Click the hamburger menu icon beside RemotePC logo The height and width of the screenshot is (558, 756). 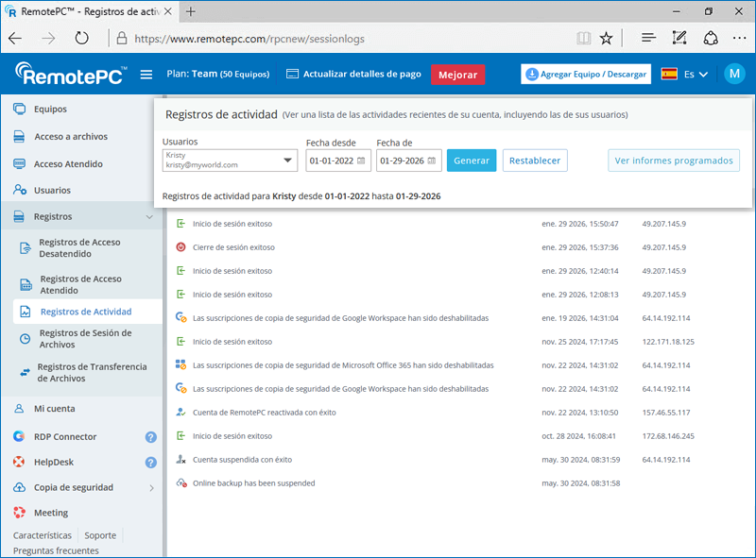point(146,75)
